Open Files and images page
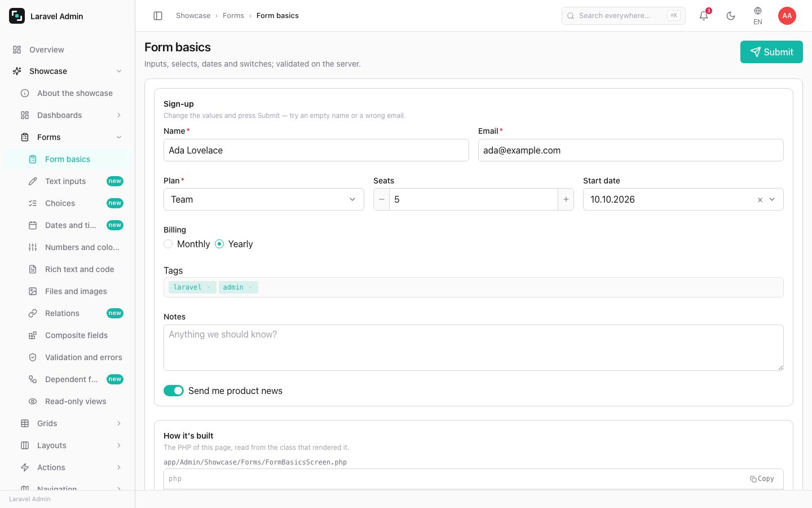The width and height of the screenshot is (812, 508). 68,291
